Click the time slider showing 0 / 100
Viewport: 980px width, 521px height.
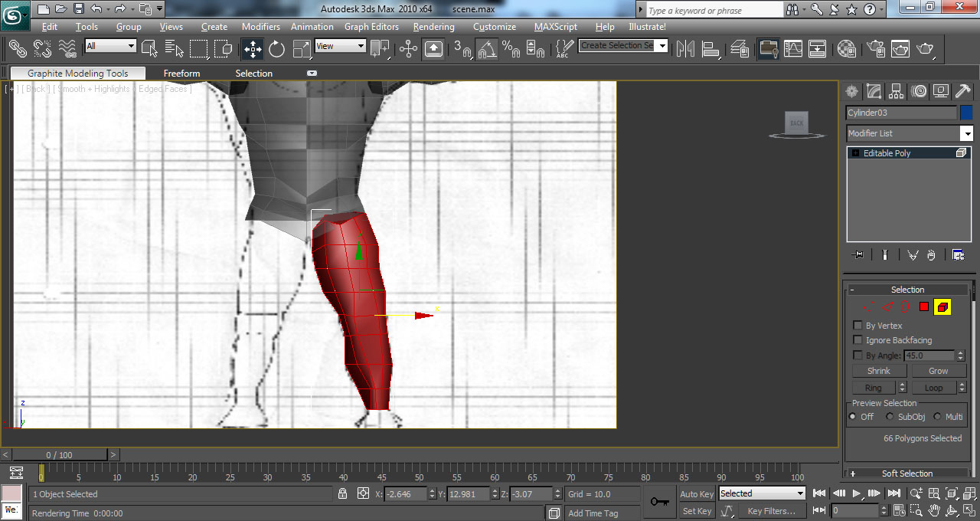click(59, 455)
